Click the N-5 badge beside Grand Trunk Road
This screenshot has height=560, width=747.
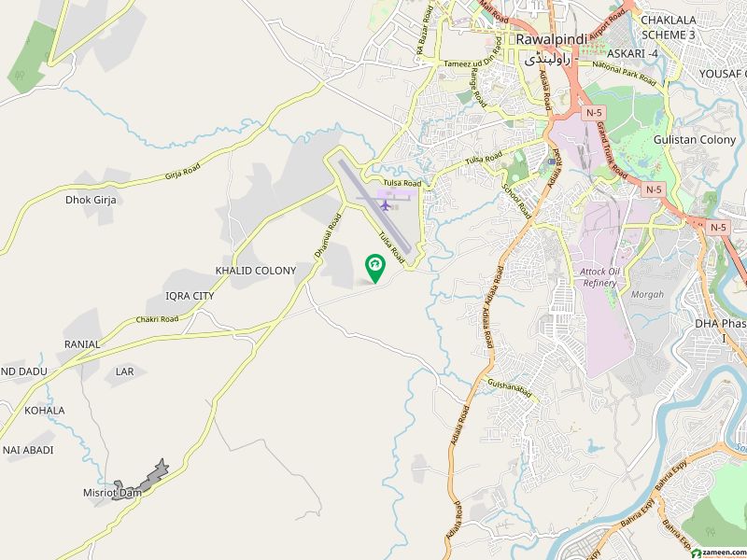654,189
